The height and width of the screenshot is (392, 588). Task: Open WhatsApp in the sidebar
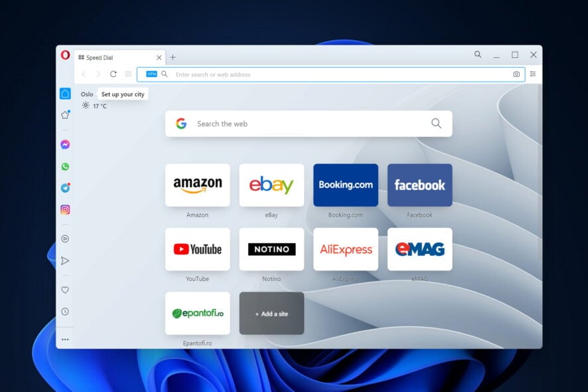(x=65, y=166)
